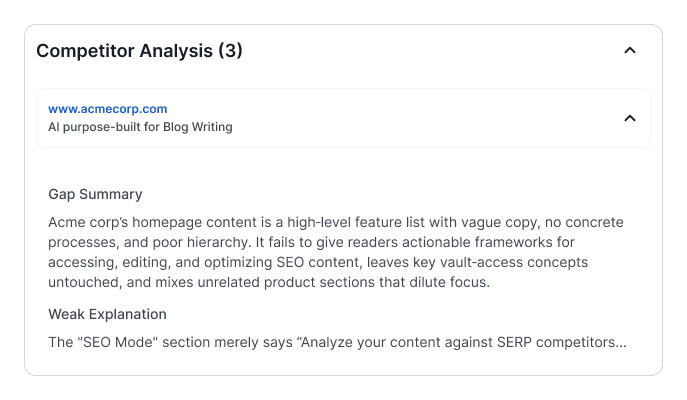Click the Gap Summary heading

pos(95,194)
